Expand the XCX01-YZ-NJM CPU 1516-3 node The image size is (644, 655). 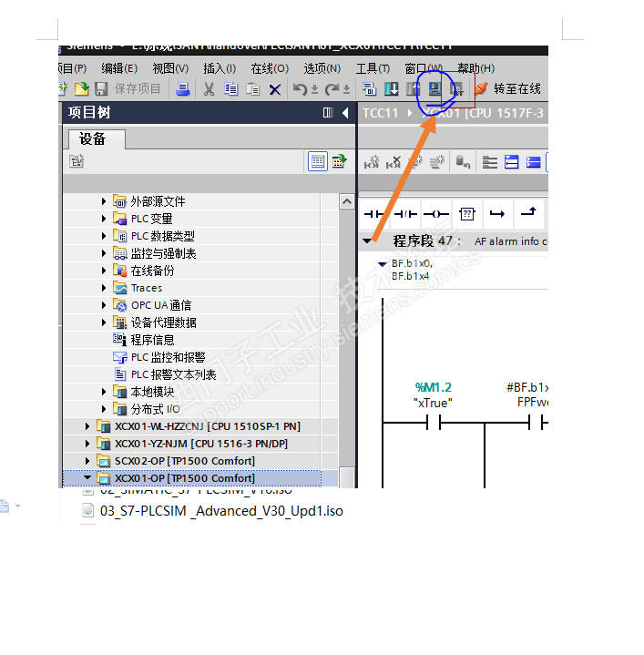tap(87, 444)
